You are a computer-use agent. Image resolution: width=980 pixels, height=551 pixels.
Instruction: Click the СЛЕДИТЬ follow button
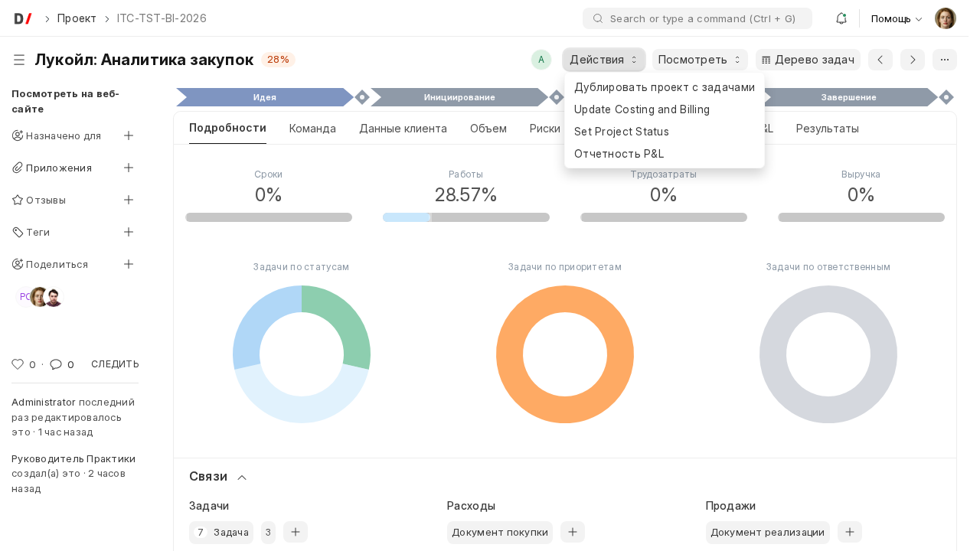(115, 364)
